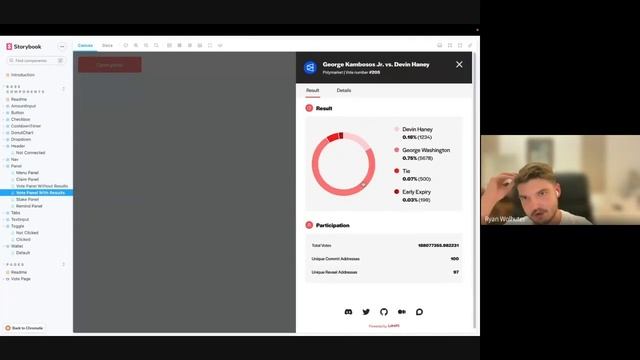Viewport: 640px width, 360px height.
Task: Open the Not Connected story
Action: [x=30, y=153]
